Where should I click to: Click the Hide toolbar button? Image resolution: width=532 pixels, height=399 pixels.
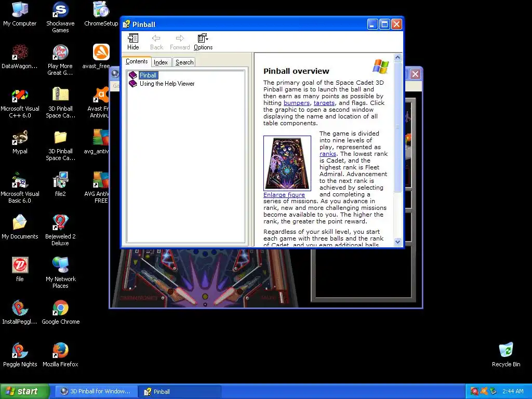pos(133,42)
